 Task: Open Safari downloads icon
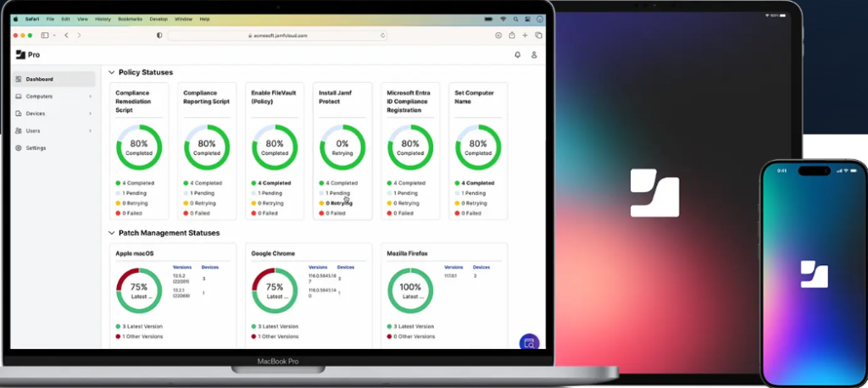tap(498, 36)
